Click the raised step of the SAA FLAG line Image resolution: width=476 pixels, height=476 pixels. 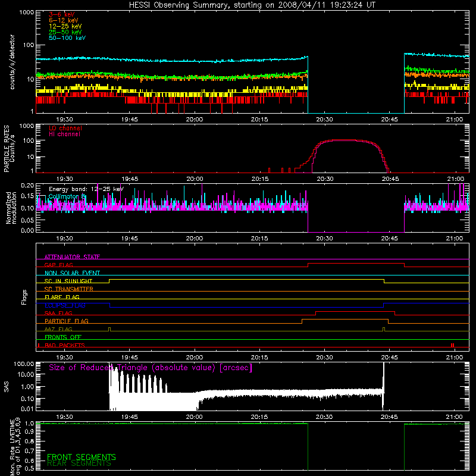pyautogui.click(x=355, y=311)
